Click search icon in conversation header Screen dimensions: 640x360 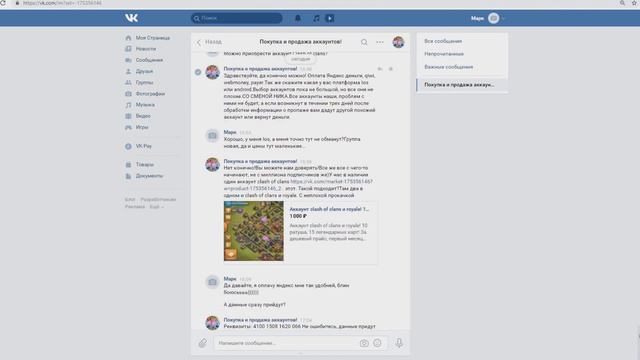pyautogui.click(x=364, y=42)
